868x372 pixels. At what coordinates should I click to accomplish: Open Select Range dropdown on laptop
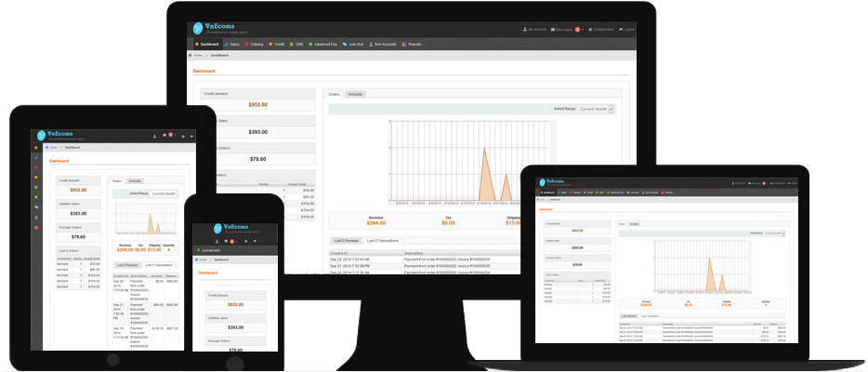(775, 233)
